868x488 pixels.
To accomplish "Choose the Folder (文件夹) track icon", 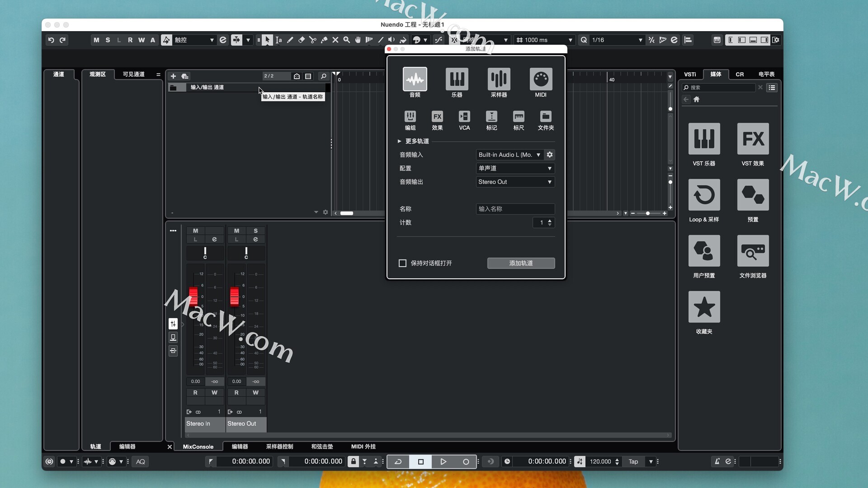I will (x=546, y=117).
